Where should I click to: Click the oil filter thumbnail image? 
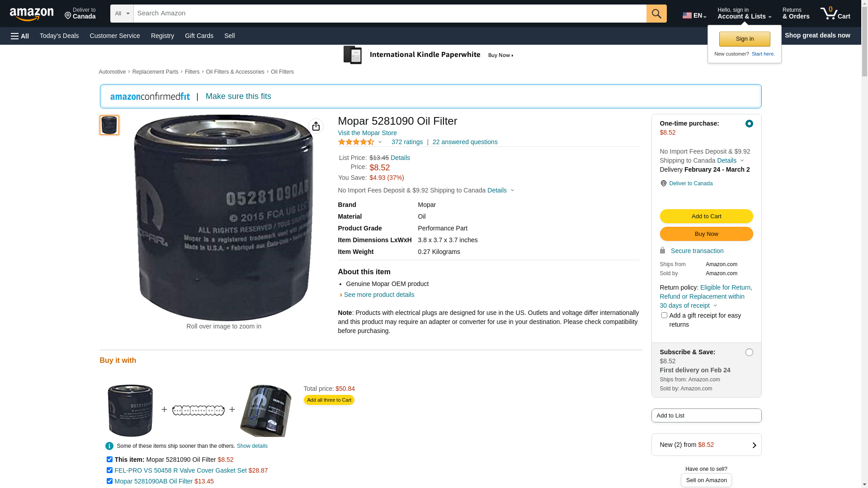click(x=109, y=125)
